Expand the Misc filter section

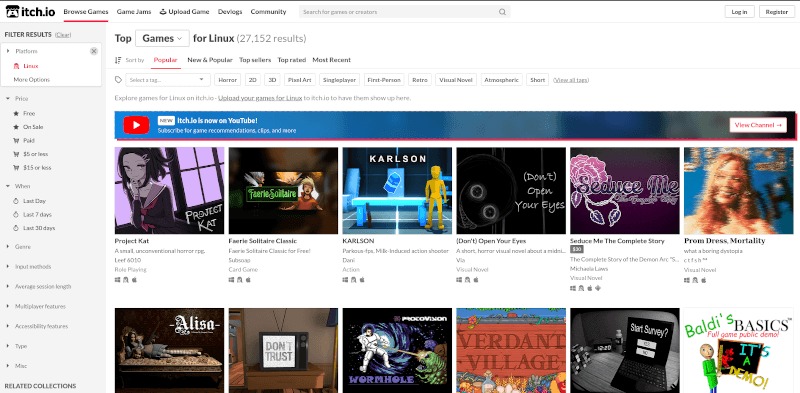click(8, 366)
